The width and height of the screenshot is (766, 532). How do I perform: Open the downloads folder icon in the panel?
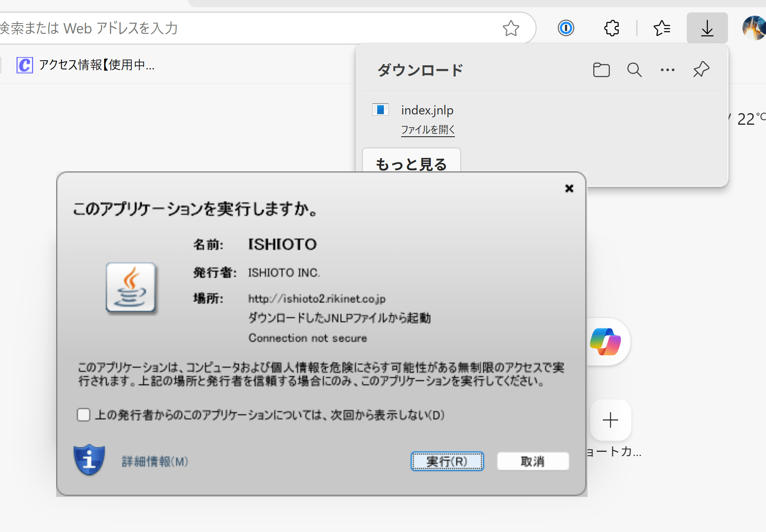click(x=601, y=70)
